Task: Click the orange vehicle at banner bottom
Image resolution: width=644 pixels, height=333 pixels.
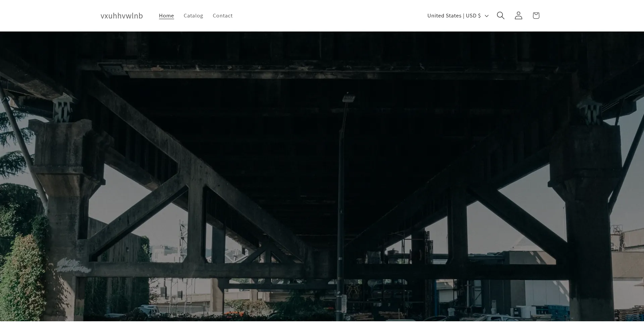Action: click(x=234, y=314)
